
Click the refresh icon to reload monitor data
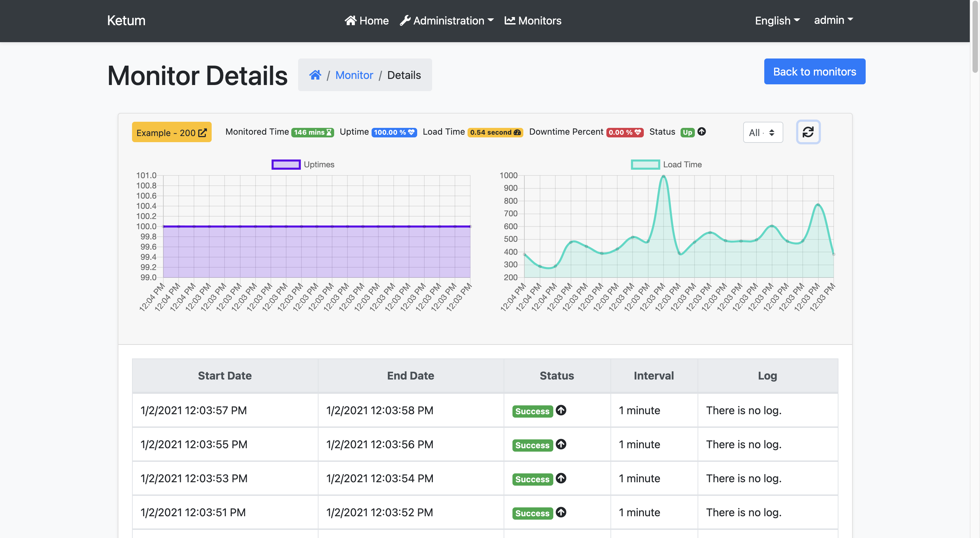click(x=808, y=132)
